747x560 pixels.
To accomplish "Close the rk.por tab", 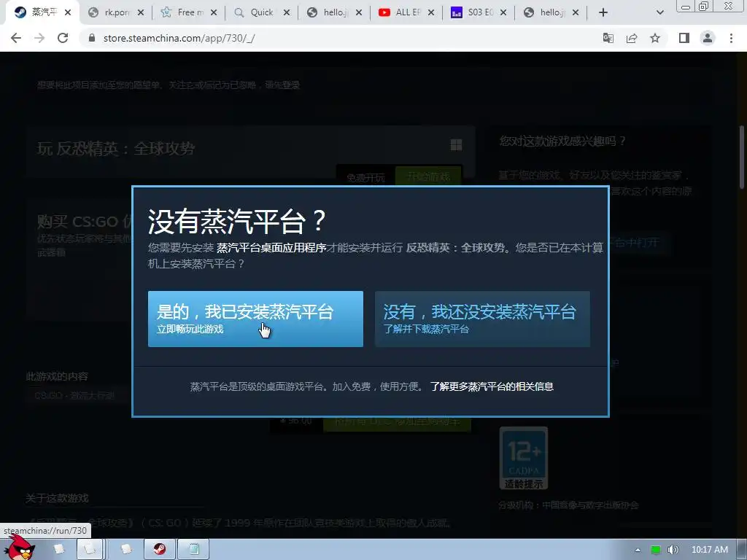I will 141,12.
